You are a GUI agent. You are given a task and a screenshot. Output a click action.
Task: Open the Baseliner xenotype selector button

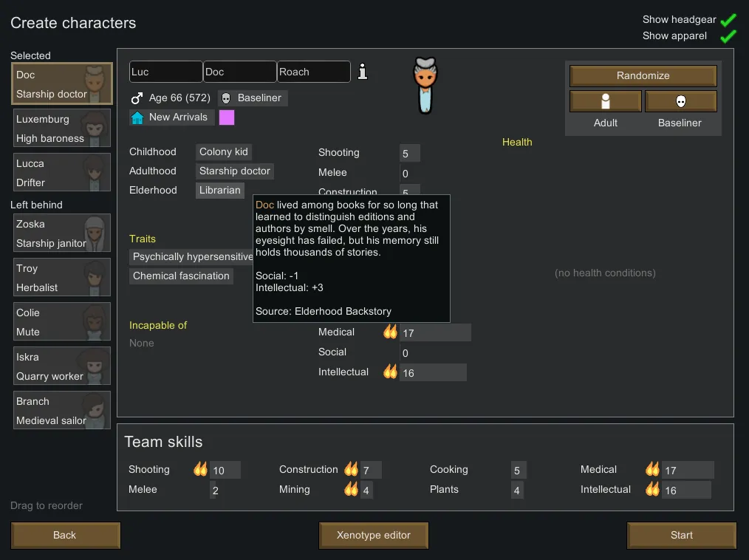pos(680,101)
